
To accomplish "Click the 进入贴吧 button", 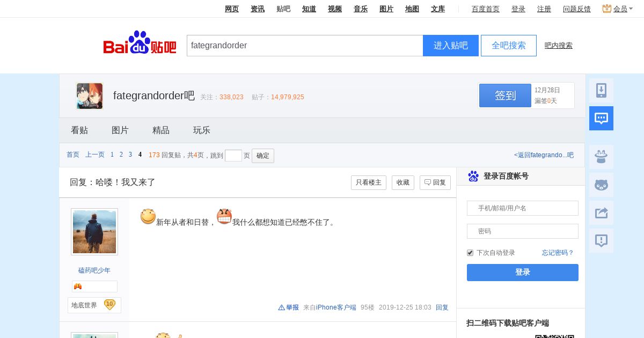I will tap(451, 46).
